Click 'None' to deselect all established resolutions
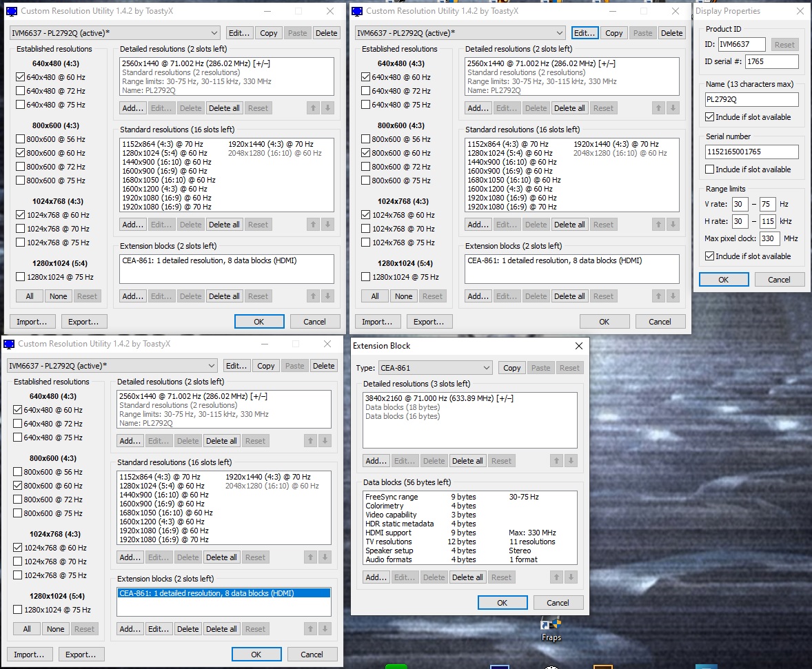This screenshot has width=812, height=669. pos(58,296)
